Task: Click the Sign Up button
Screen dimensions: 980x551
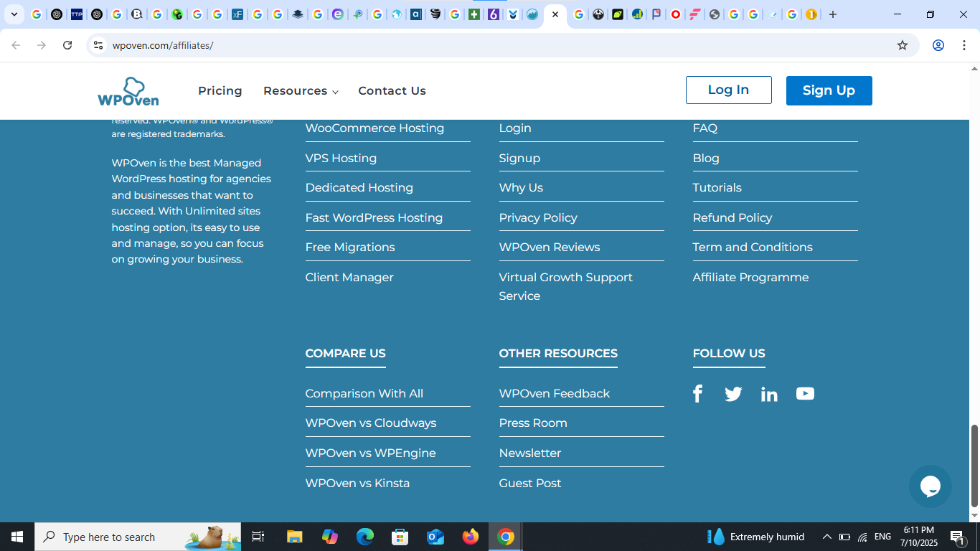Action: point(829,90)
